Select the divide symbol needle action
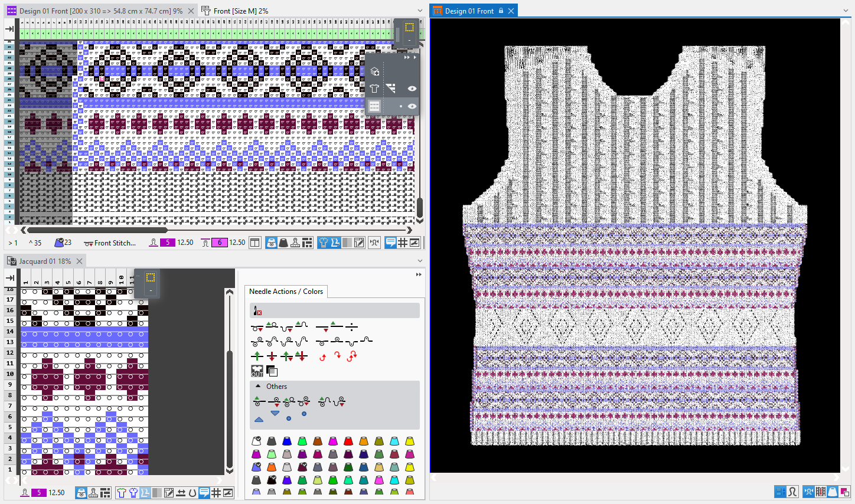 [x=351, y=326]
